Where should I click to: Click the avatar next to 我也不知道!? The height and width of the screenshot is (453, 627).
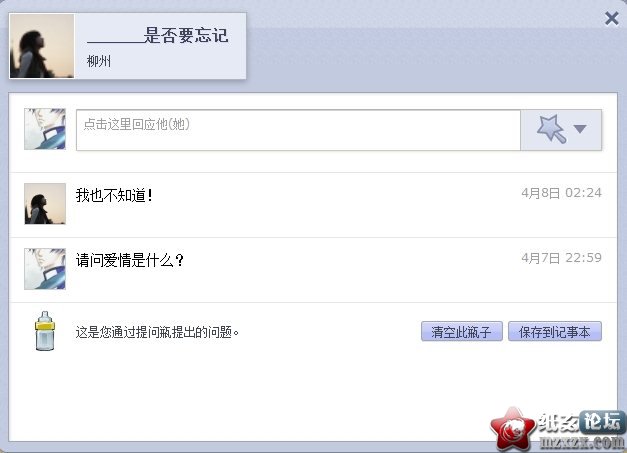coord(45,204)
